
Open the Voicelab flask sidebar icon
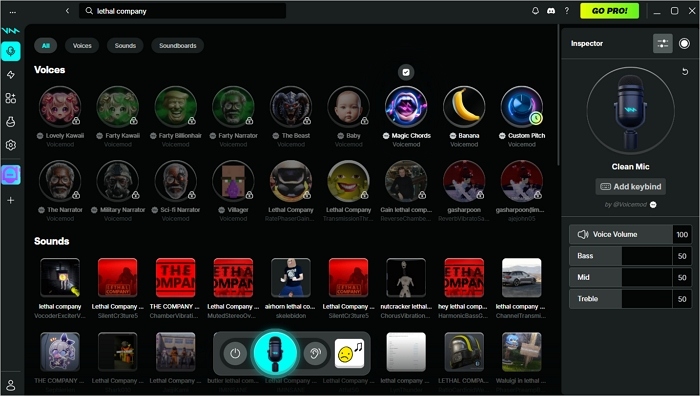click(11, 121)
